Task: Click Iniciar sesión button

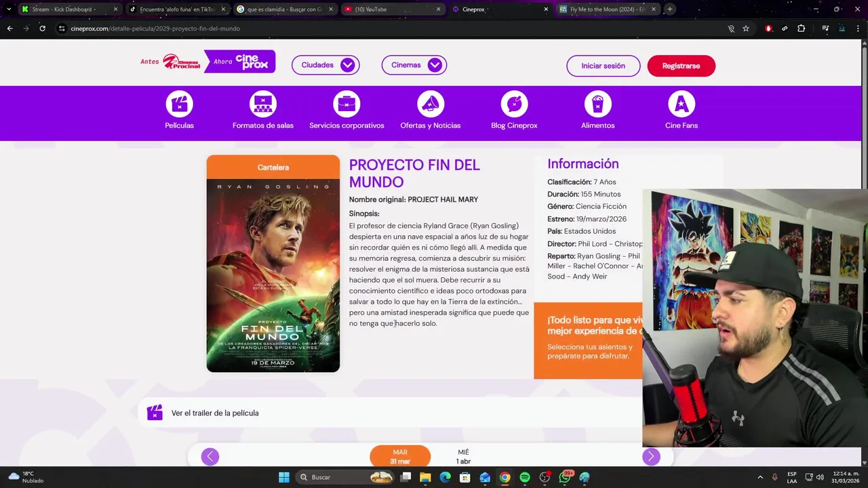Action: click(x=603, y=66)
